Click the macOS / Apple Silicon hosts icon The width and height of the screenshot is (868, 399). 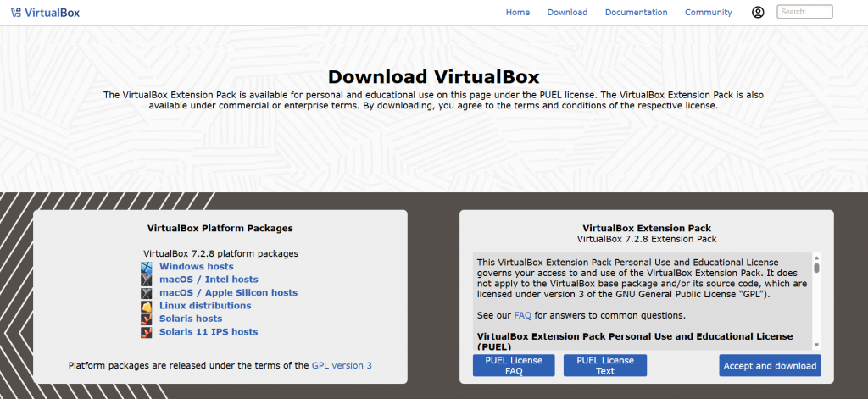pyautogui.click(x=146, y=293)
